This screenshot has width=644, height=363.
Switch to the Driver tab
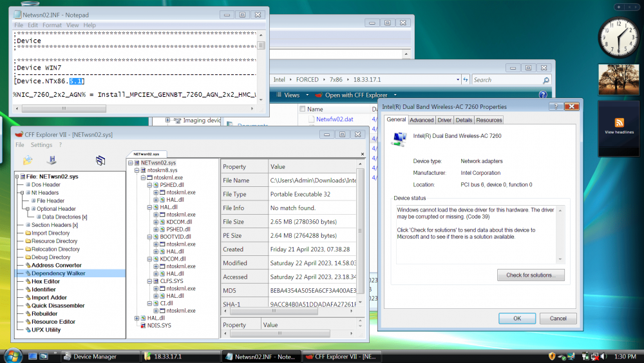pos(444,120)
